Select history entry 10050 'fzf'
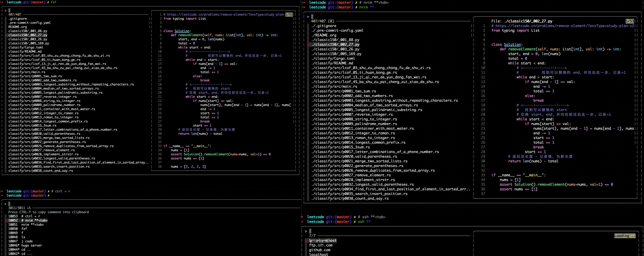644x256 pixels. point(18,229)
